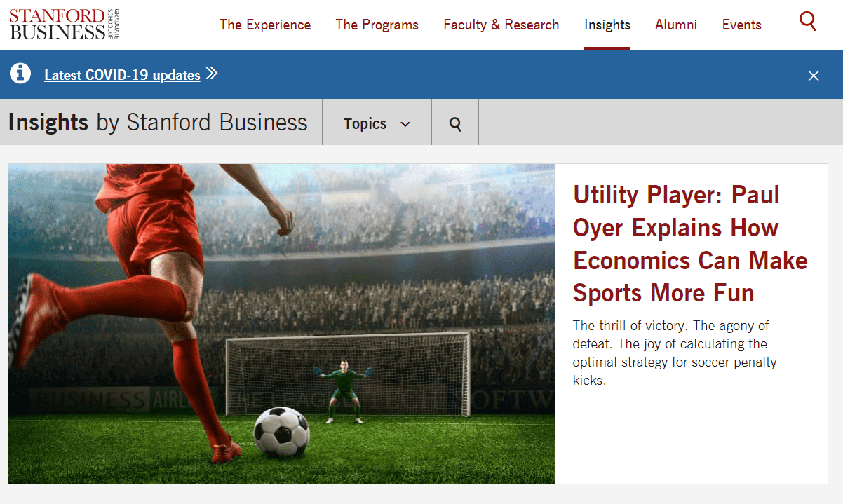Screen dimensions: 843x504
Task: Open the Alumni section
Action: click(676, 25)
